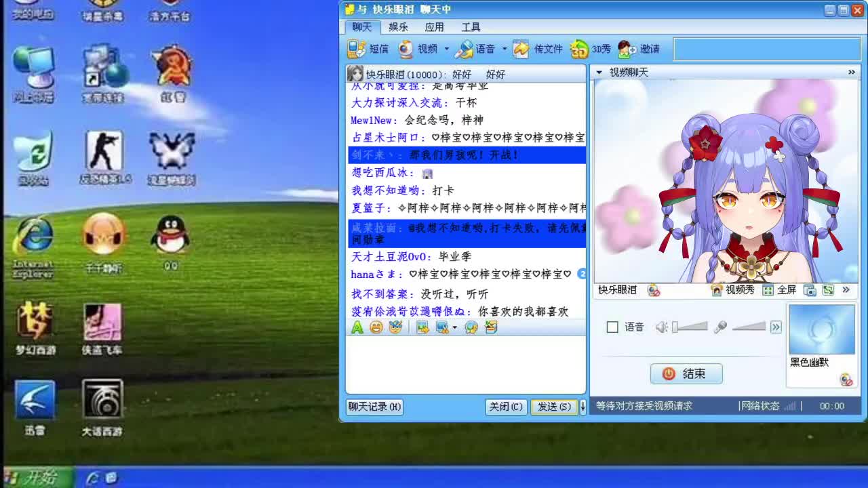Expand the 语音 toolbar dropdown arrow
Viewport: 868px width, 488px height.
pos(505,49)
